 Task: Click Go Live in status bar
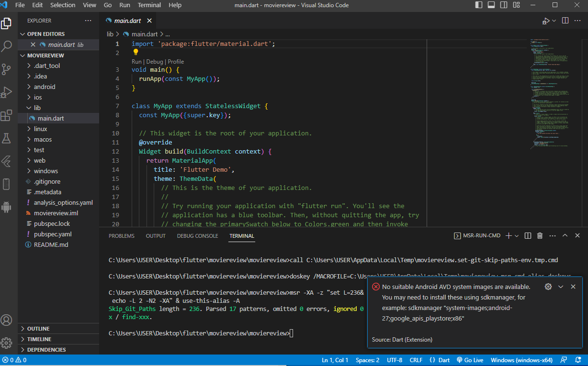point(470,360)
